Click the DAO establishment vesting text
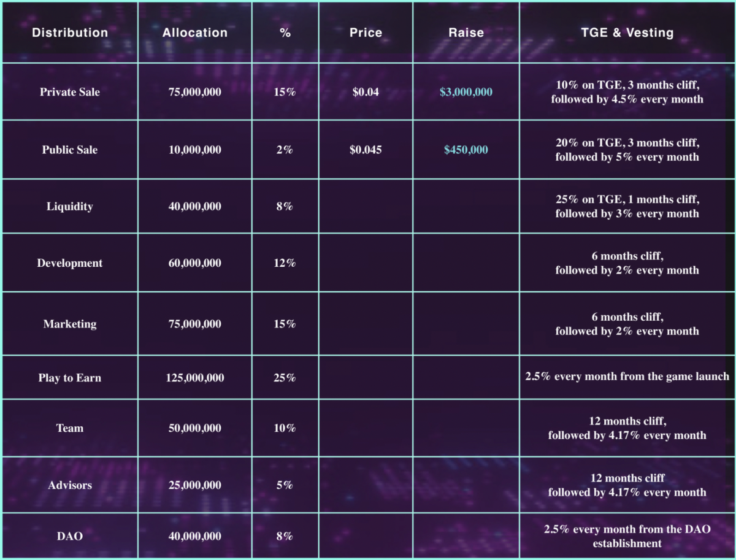 click(627, 536)
